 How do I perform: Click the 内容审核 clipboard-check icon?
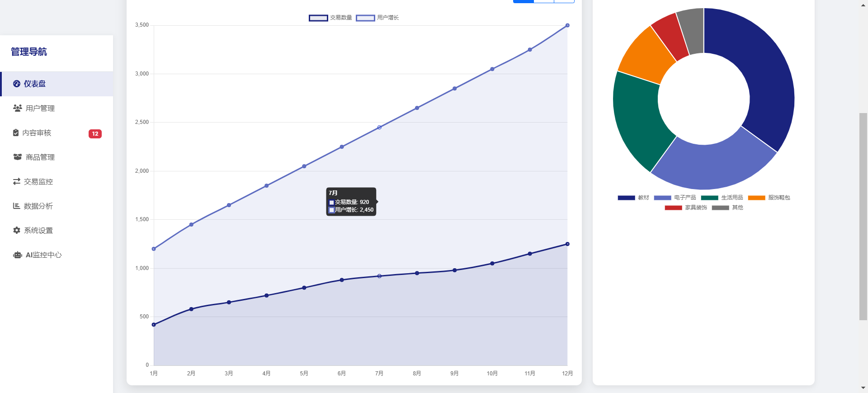click(x=16, y=133)
